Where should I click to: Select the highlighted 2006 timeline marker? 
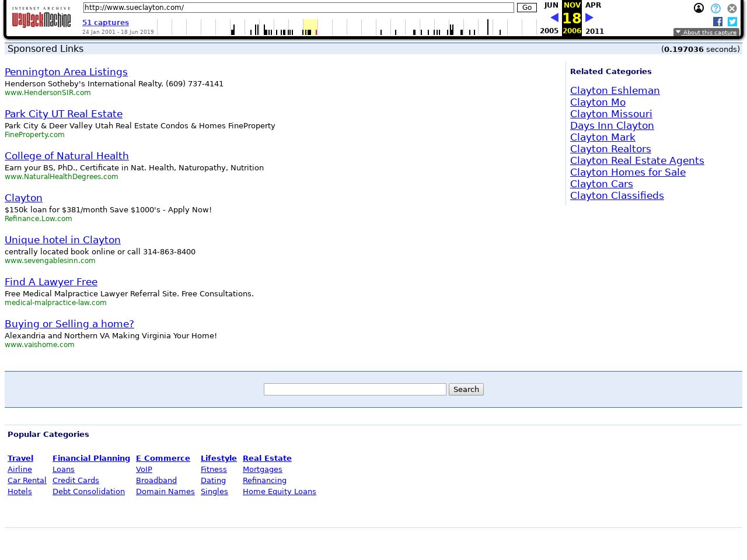point(310,27)
